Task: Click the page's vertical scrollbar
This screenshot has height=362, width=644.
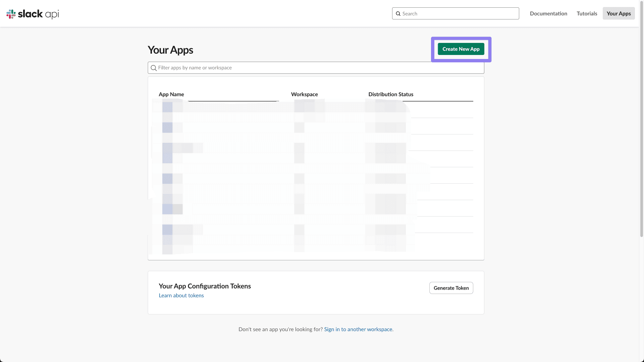Action: [x=641, y=119]
